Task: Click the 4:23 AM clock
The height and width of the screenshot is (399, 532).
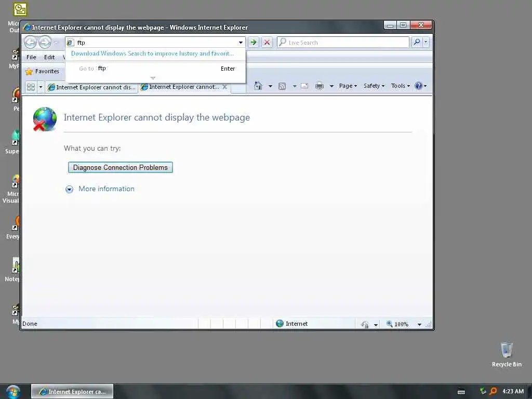Action: pyautogui.click(x=513, y=391)
